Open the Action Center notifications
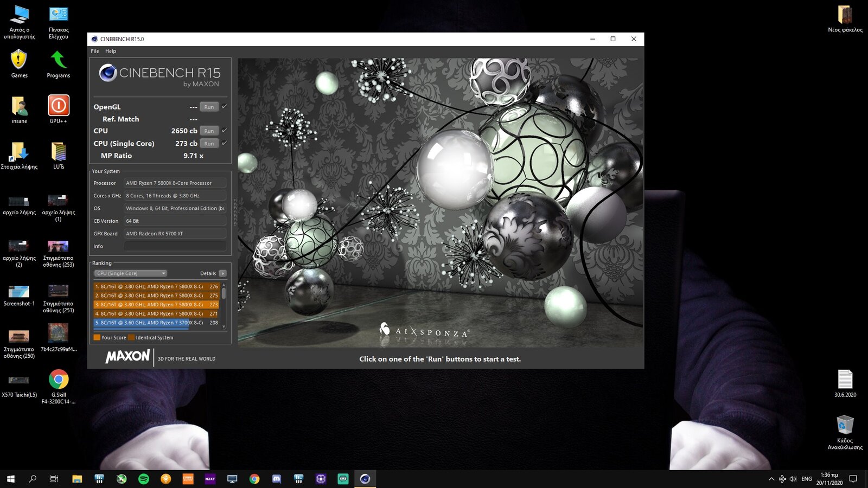 [853, 479]
